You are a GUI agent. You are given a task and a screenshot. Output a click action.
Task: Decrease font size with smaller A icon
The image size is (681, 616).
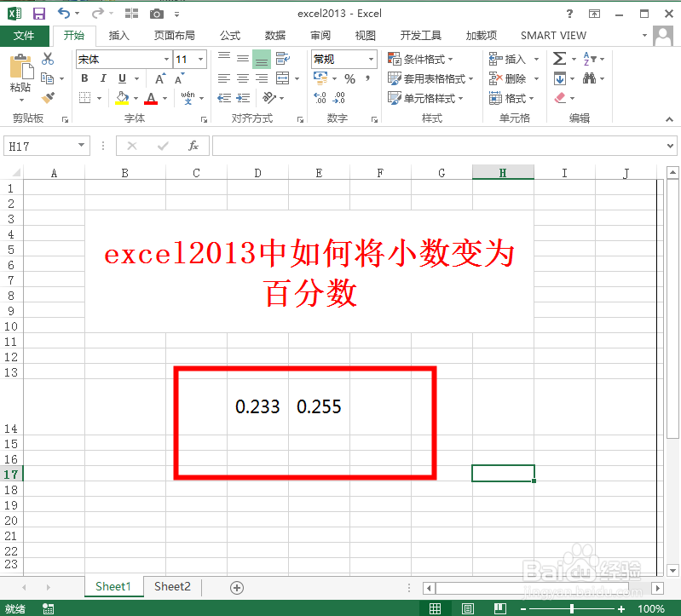[x=179, y=79]
